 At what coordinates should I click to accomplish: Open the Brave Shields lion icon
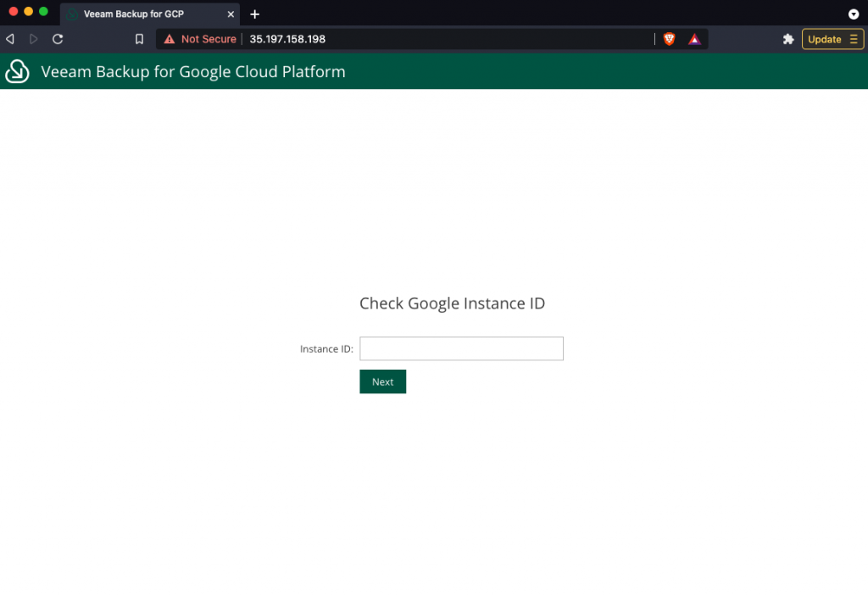click(x=670, y=39)
